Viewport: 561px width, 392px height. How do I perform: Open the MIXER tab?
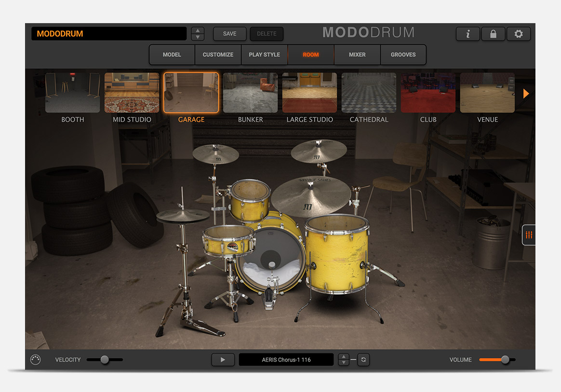click(357, 55)
